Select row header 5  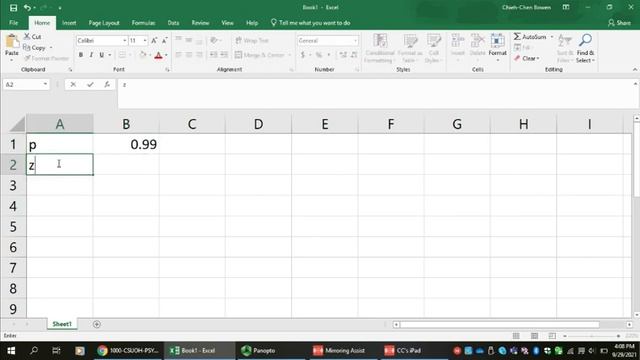tap(13, 227)
